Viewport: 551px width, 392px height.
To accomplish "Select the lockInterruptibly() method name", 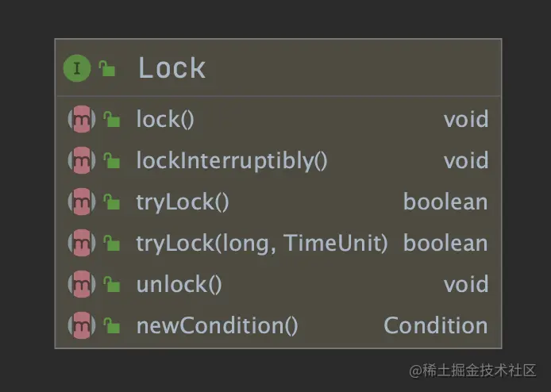I will click(232, 161).
